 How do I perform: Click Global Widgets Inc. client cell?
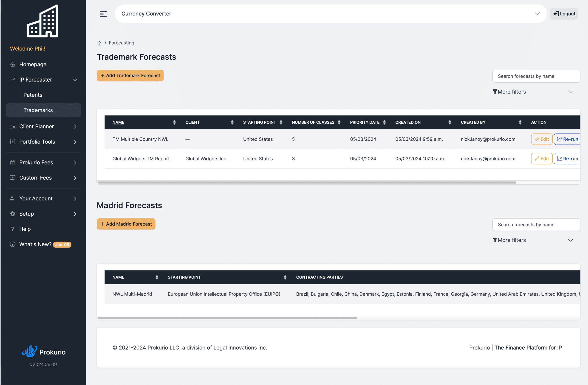206,159
